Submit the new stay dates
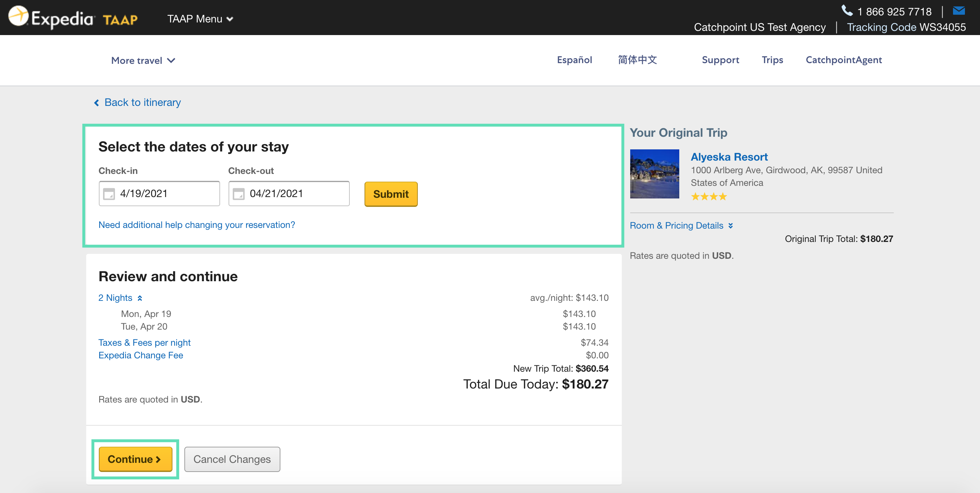Viewport: 980px width, 493px height. tap(391, 194)
